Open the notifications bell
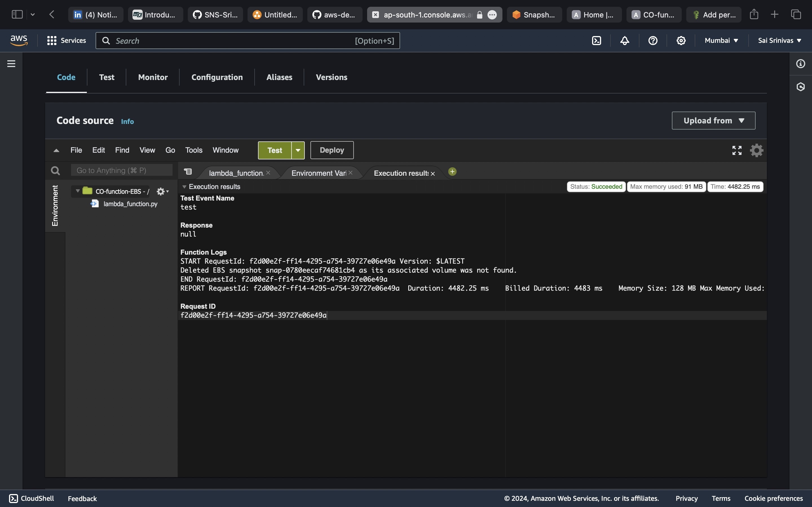This screenshot has width=812, height=507. (x=625, y=41)
